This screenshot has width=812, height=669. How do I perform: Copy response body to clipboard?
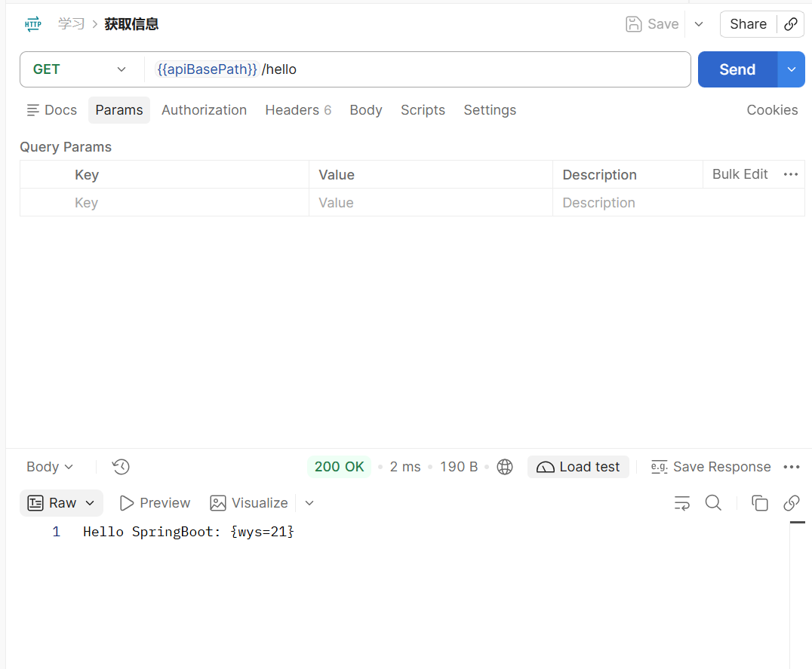pos(760,503)
